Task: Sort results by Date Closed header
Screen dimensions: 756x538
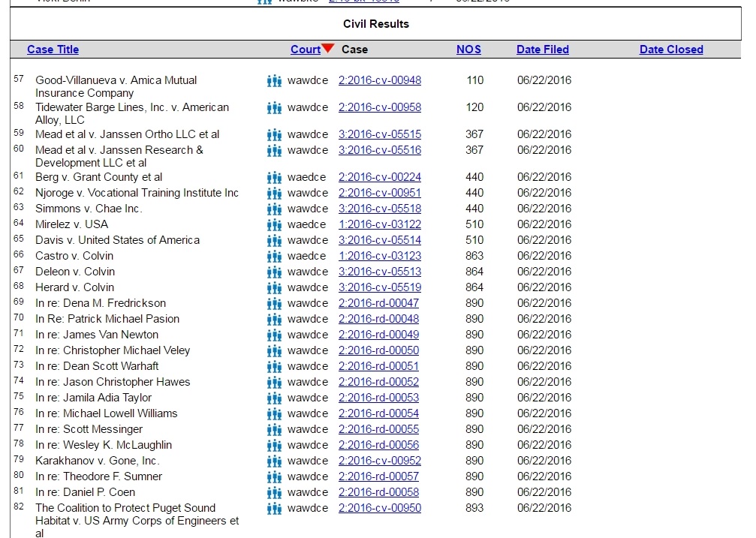Action: (670, 50)
